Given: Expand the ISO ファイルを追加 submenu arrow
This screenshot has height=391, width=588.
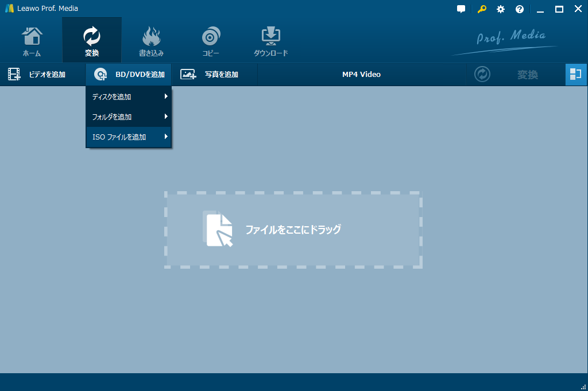Looking at the screenshot, I should click(x=167, y=137).
